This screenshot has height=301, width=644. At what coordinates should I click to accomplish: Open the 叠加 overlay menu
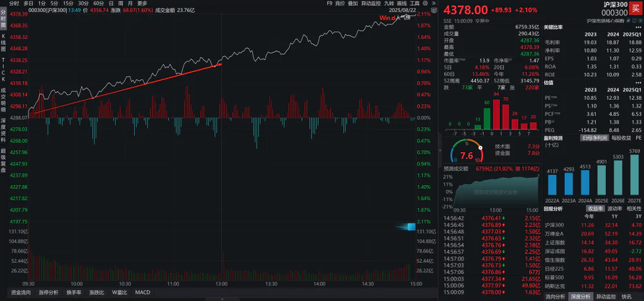tap(353, 3)
